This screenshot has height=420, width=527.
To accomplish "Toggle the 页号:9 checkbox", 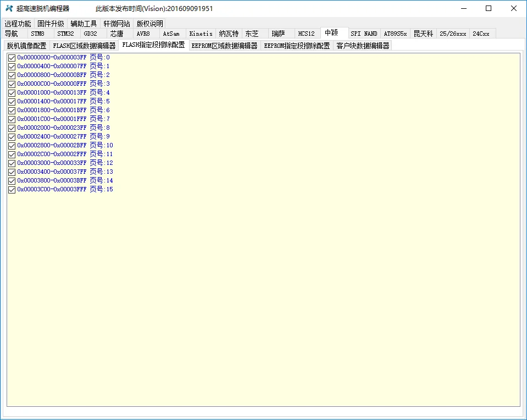I will pos(12,137).
